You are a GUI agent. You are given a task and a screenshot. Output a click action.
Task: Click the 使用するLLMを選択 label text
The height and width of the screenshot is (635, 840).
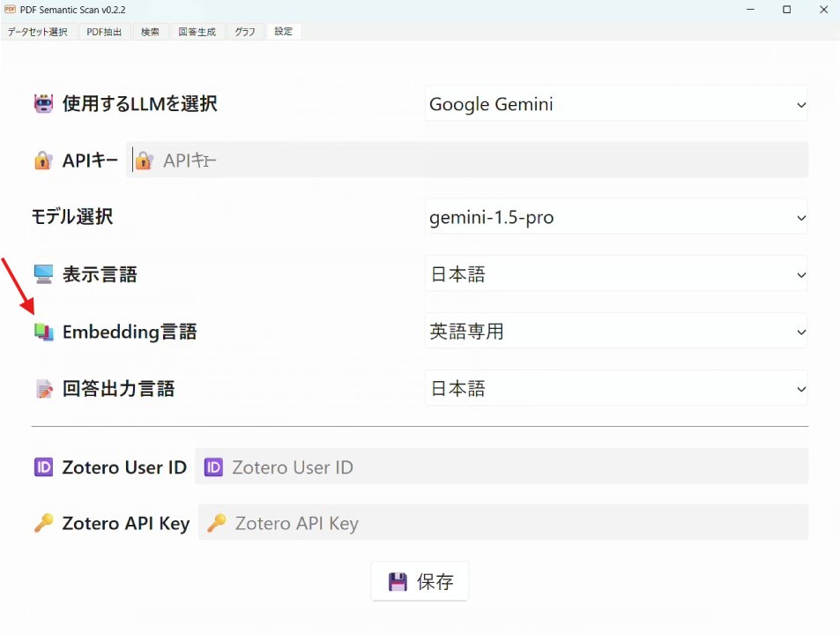pos(140,104)
